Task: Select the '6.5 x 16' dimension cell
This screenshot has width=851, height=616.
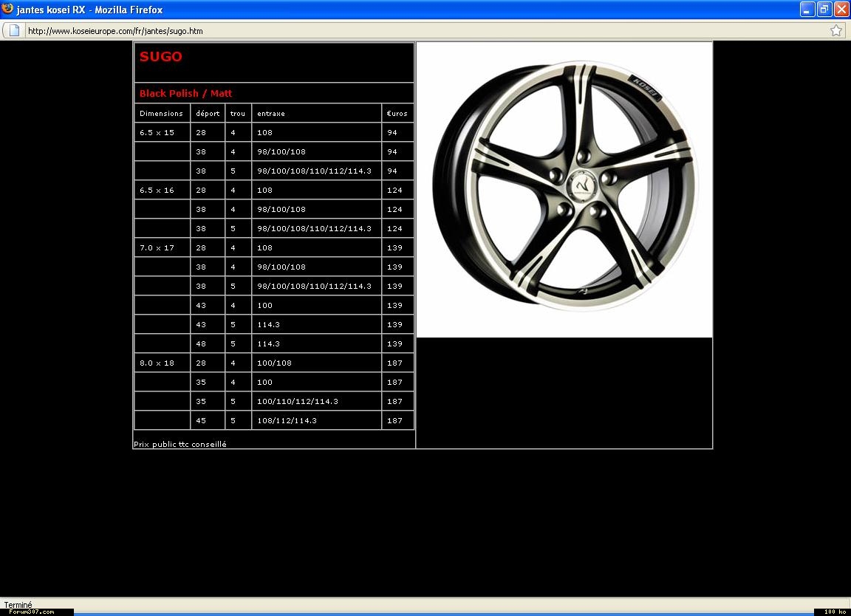Action: 162,190
